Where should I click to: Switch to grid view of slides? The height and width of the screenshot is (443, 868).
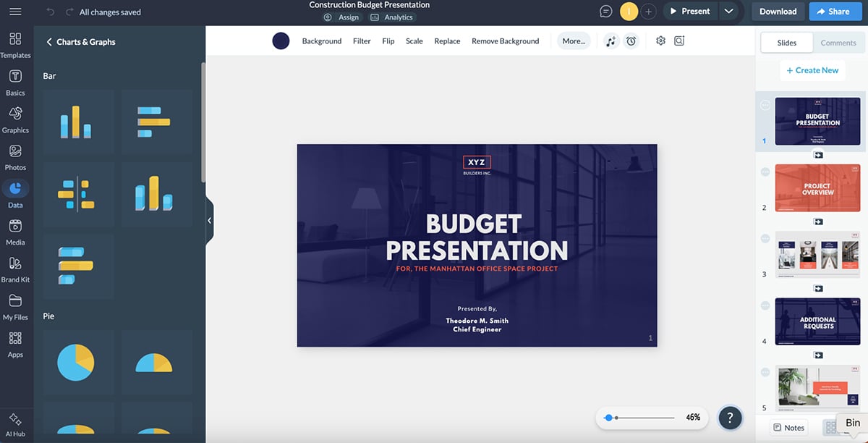[830, 428]
